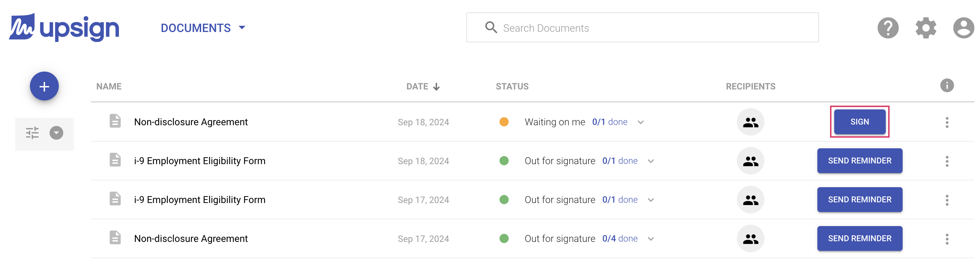Image resolution: width=980 pixels, height=267 pixels.
Task: Click the help question mark icon
Action: tap(888, 28)
